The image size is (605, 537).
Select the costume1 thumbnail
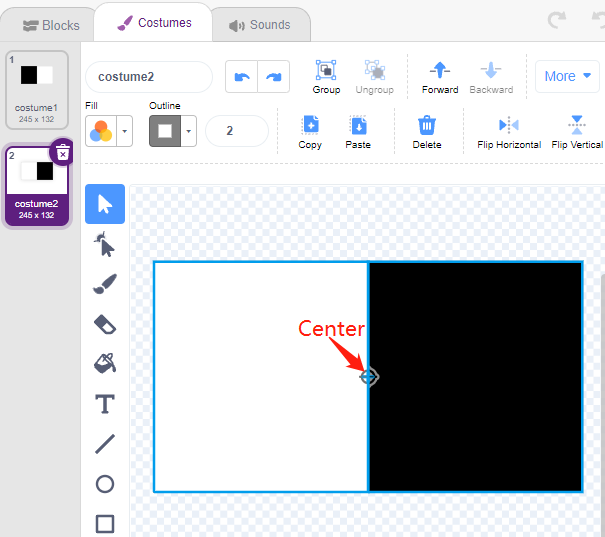[x=37, y=90]
